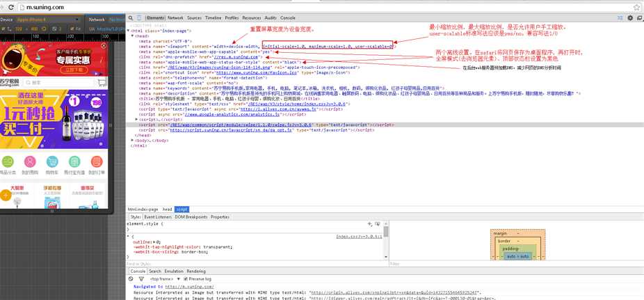Open the index.css source link in Styles
Image resolution: width=644 pixels, height=300 pixels.
point(359,236)
